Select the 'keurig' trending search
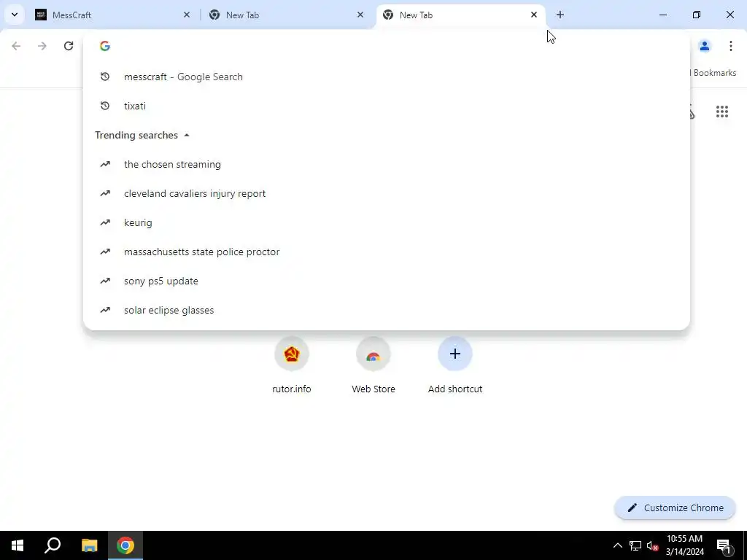The width and height of the screenshot is (747, 560). (x=387, y=222)
